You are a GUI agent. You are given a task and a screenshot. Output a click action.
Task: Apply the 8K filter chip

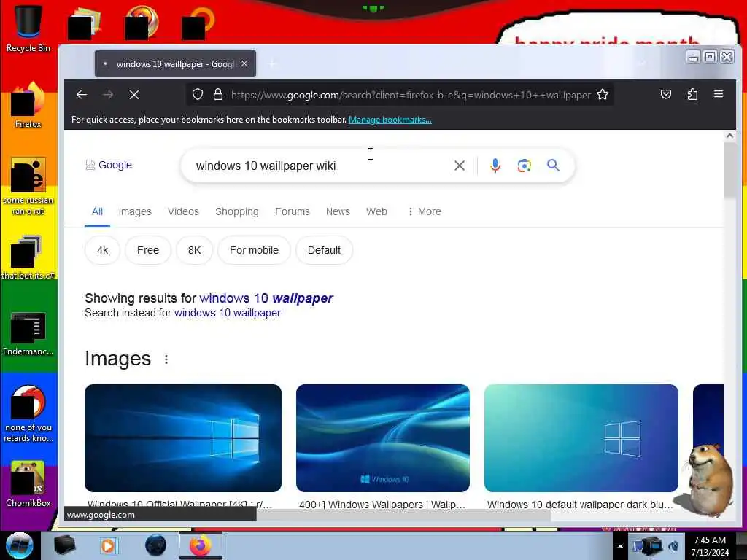click(x=194, y=250)
